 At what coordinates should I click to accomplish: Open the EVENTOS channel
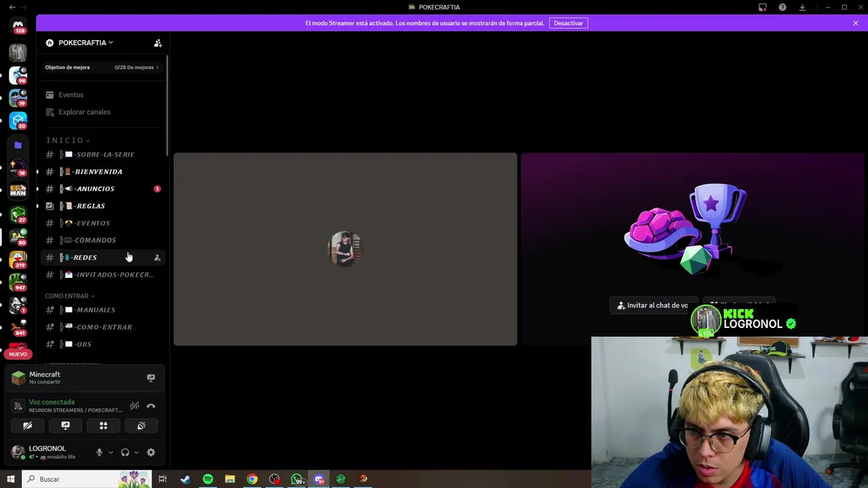tap(102, 223)
